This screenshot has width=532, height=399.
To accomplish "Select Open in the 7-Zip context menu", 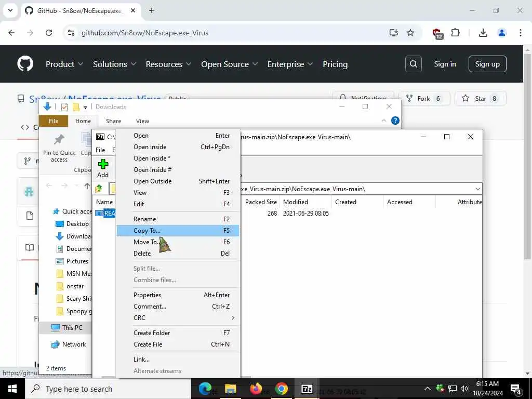I will pyautogui.click(x=178, y=136).
